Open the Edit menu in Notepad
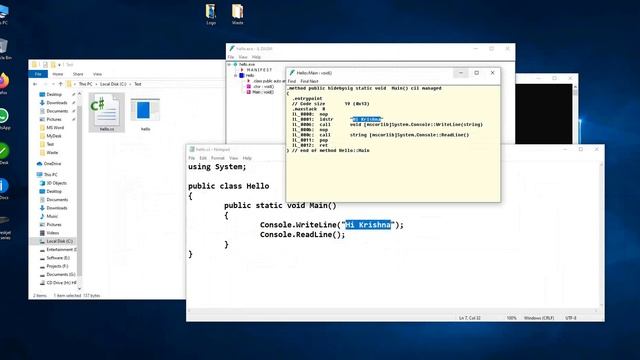Image resolution: width=640 pixels, height=360 pixels. click(x=203, y=158)
